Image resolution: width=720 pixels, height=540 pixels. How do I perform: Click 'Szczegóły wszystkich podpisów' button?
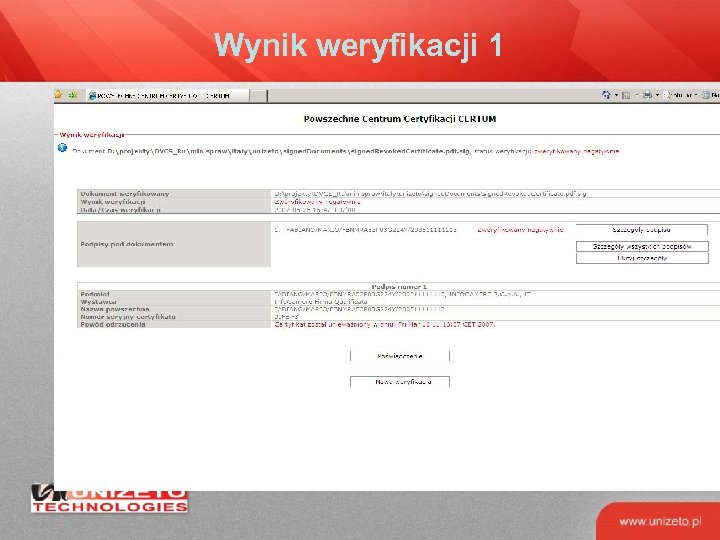642,247
